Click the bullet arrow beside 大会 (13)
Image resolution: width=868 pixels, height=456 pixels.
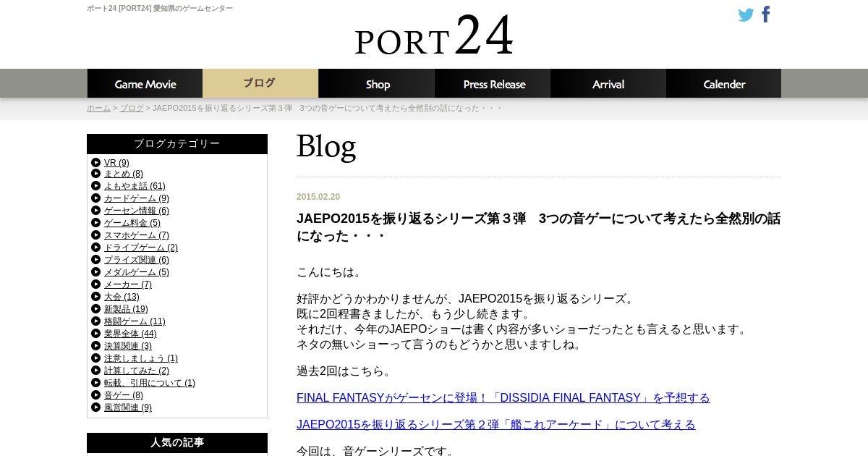click(95, 297)
